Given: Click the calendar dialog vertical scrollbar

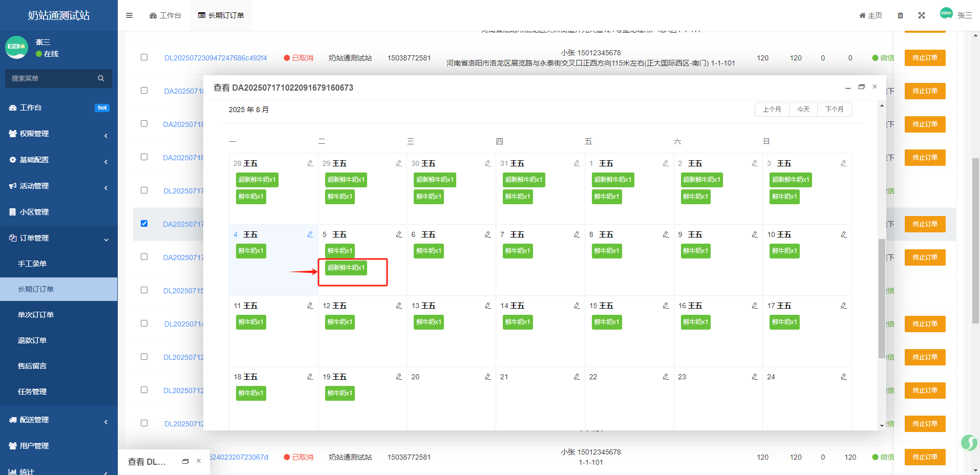Looking at the screenshot, I should 881,297.
